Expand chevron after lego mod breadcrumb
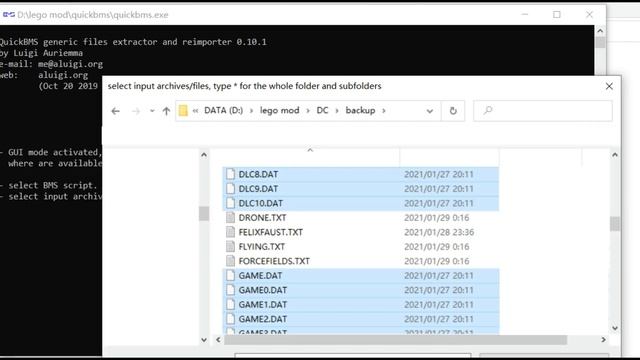The image size is (640, 360). pyautogui.click(x=308, y=111)
